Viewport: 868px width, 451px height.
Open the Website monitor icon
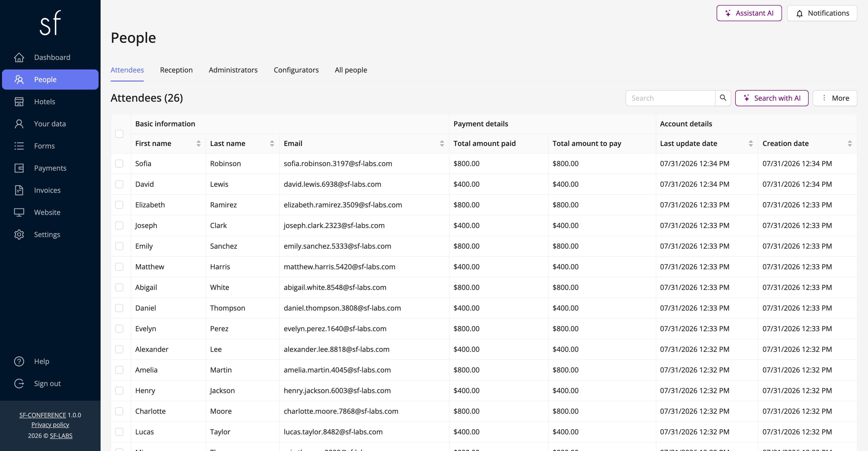click(19, 212)
